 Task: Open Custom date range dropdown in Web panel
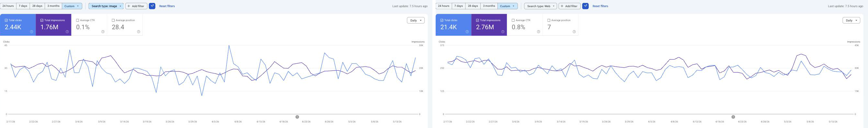507,6
